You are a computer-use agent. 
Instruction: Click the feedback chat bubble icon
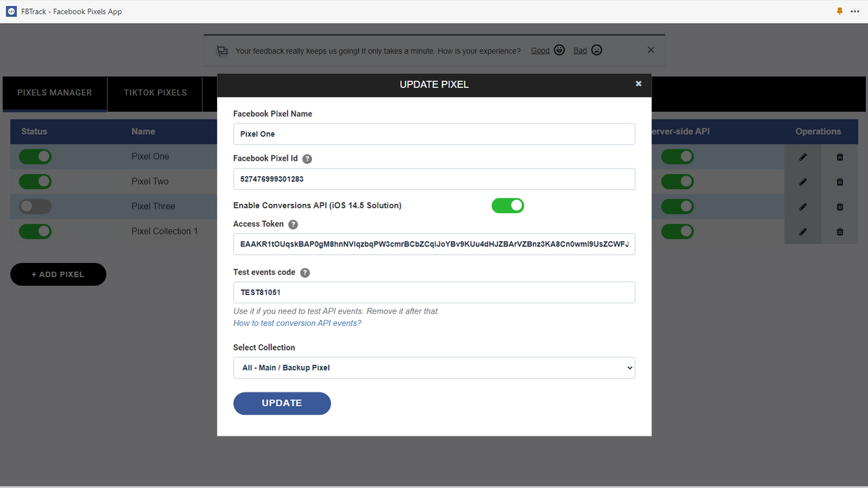(x=222, y=51)
